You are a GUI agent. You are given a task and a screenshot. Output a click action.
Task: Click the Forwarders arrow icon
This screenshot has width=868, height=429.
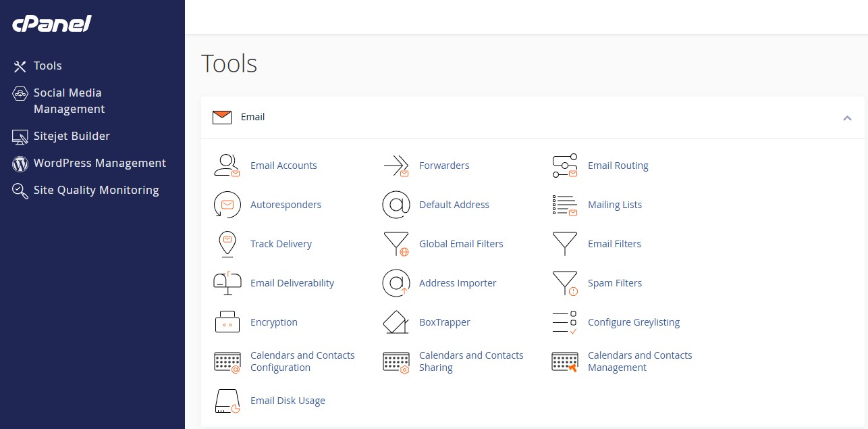pos(396,166)
